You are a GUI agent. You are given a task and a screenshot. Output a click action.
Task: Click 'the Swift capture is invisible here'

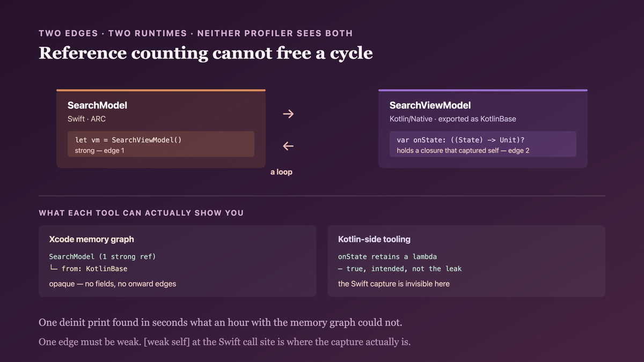point(394,284)
